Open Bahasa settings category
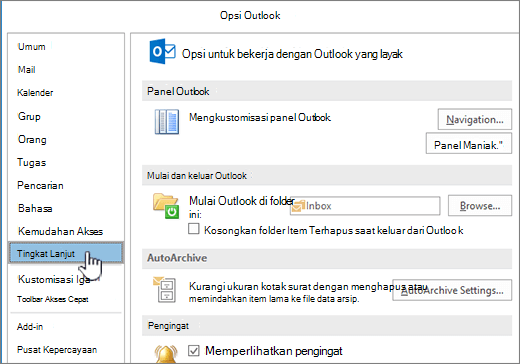The height and width of the screenshot is (364, 520). click(35, 209)
